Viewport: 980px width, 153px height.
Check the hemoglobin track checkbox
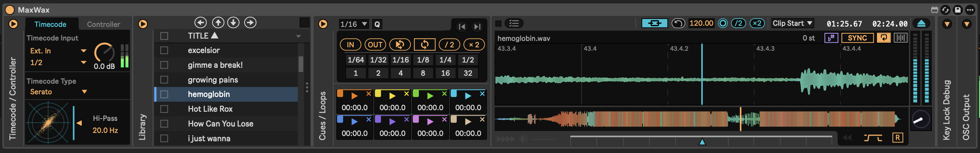(x=164, y=94)
